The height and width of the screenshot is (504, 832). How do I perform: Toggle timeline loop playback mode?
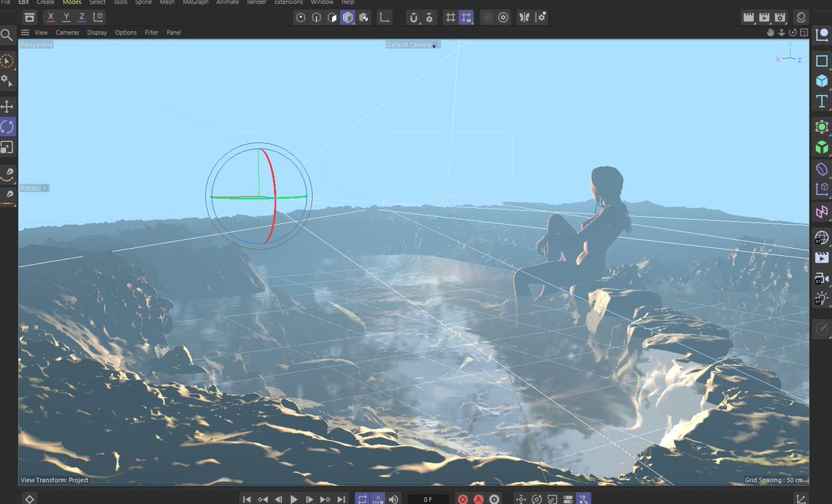[x=363, y=498]
